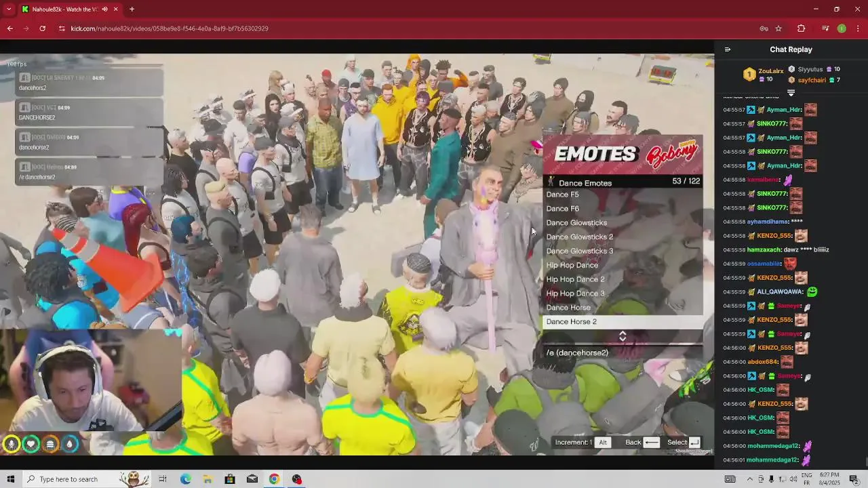The image size is (868, 488).
Task: Click the emote list up/down scroll arrows
Action: [x=623, y=336]
